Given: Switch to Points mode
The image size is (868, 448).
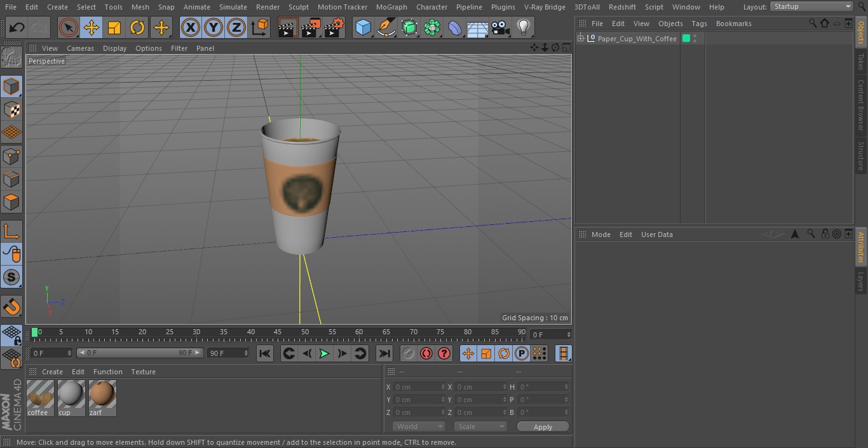Looking at the screenshot, I should pyautogui.click(x=11, y=156).
